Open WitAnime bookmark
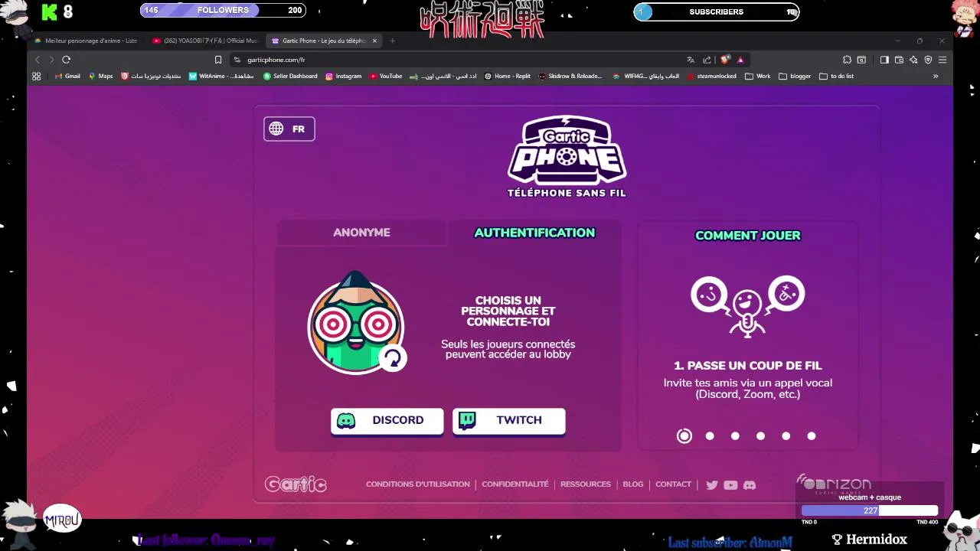This screenshot has height=551, width=980. tap(221, 76)
